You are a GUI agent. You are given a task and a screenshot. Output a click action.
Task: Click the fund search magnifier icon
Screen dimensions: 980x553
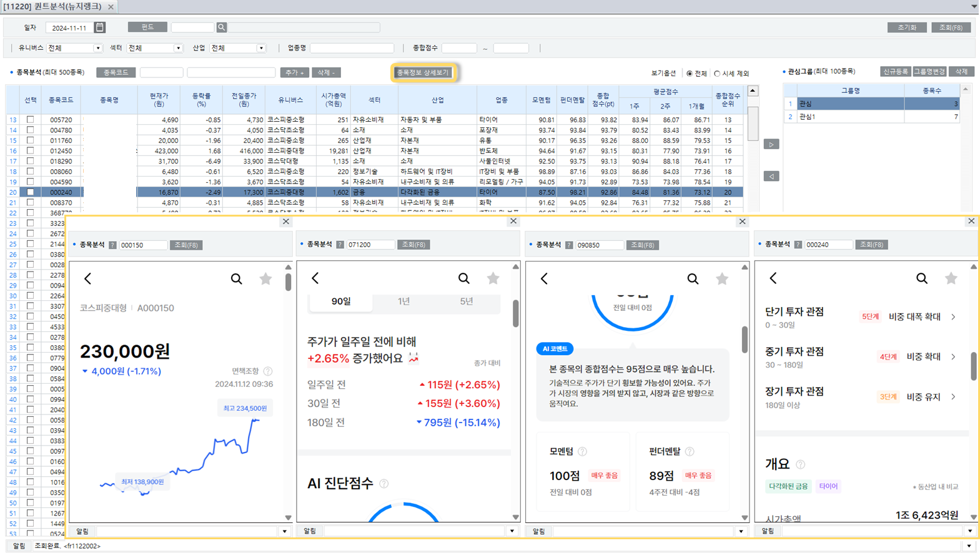pos(221,27)
